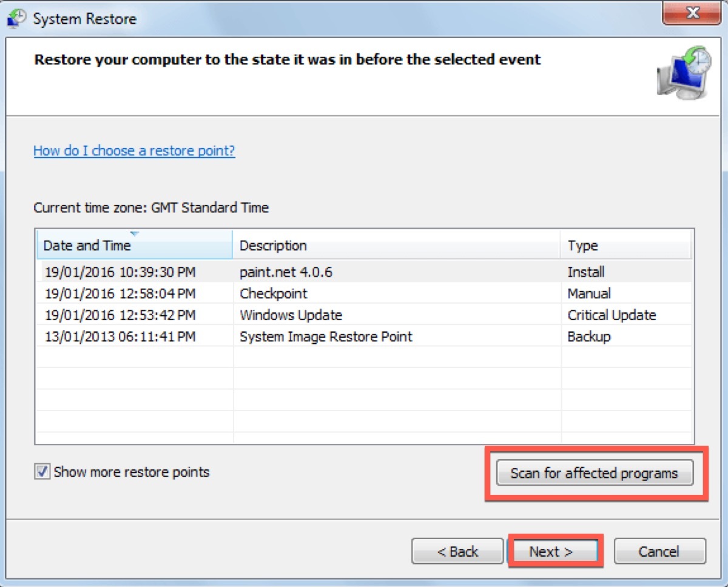
Task: Uncheck Show more restore points checkbox
Action: tap(42, 472)
